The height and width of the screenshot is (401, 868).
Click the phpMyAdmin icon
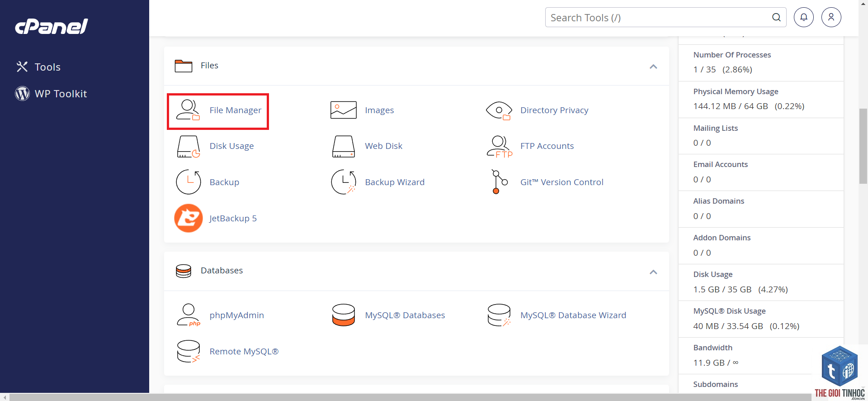pyautogui.click(x=189, y=315)
